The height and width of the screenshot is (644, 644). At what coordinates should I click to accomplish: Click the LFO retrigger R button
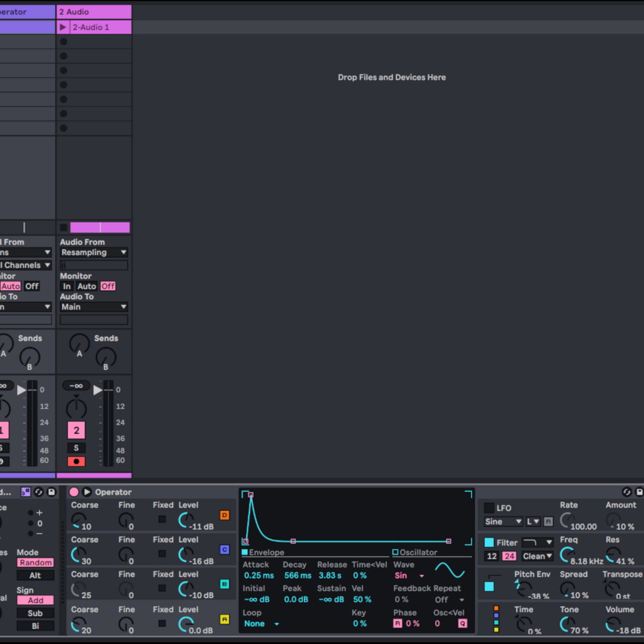548,522
